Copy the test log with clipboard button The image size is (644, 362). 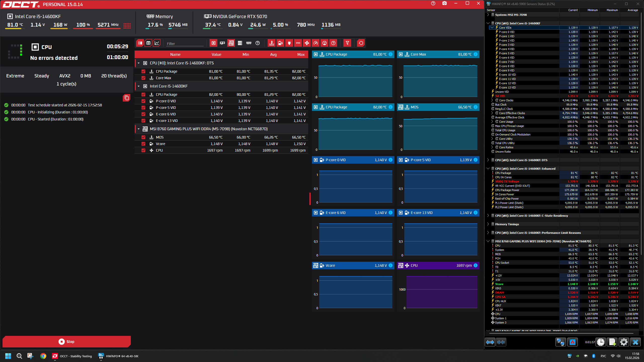tap(127, 98)
